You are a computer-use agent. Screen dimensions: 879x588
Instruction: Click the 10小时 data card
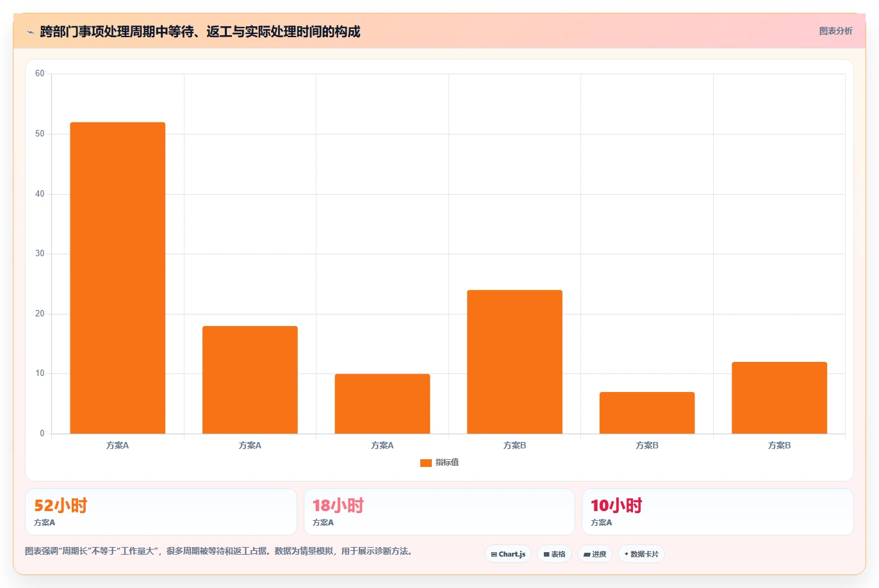[x=718, y=512]
